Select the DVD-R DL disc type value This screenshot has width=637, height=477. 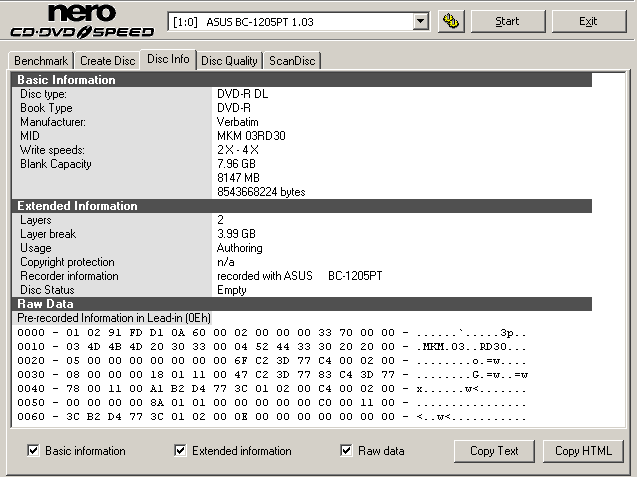click(243, 94)
